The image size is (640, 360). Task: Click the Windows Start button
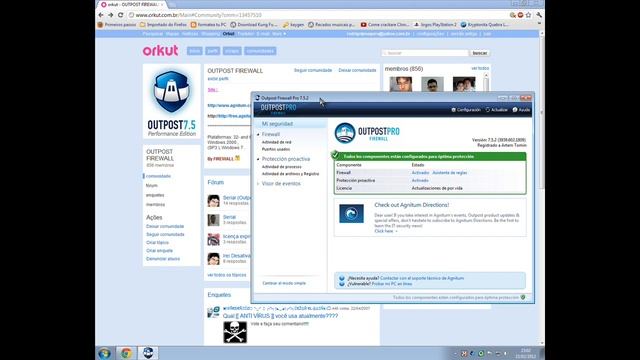click(x=104, y=353)
